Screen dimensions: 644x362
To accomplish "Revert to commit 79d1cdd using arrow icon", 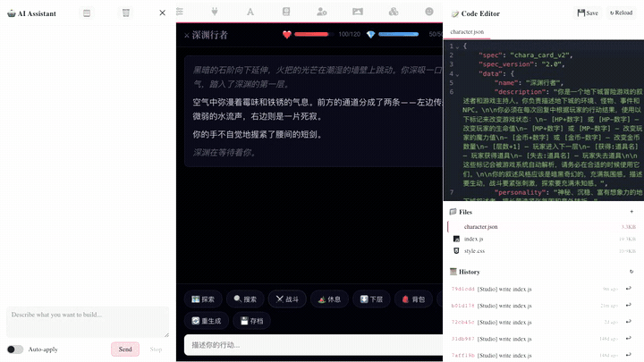I will click(629, 289).
